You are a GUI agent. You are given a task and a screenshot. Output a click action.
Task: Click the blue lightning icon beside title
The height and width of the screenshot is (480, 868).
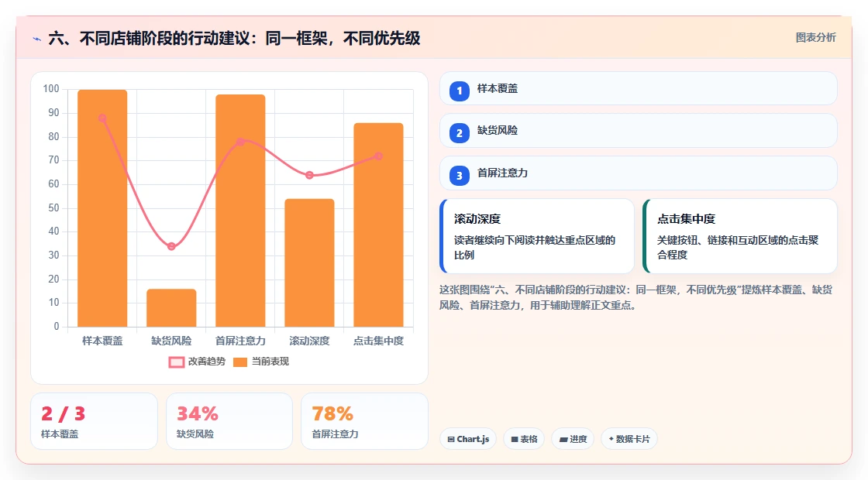37,39
